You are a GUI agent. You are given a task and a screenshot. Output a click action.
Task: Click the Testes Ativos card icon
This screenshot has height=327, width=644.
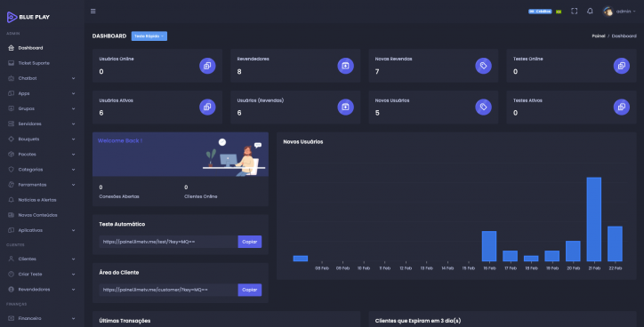(622, 108)
